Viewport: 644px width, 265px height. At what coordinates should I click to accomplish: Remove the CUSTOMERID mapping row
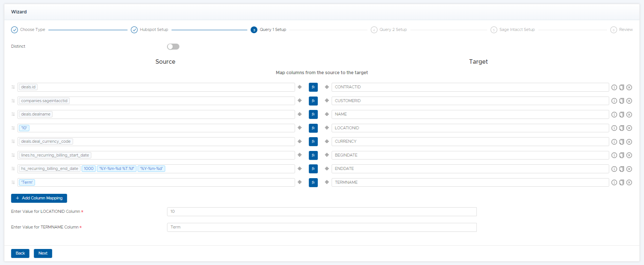629,101
